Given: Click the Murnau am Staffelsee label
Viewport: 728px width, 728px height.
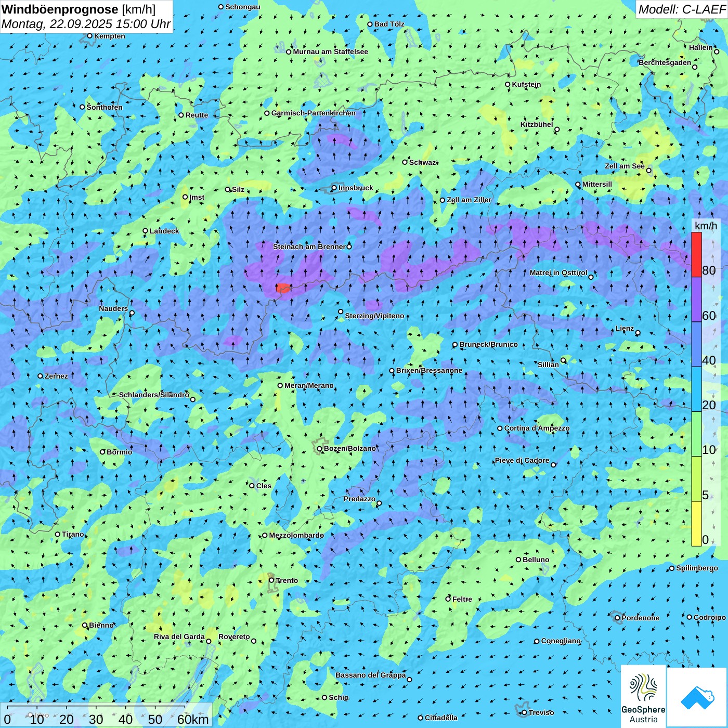Looking at the screenshot, I should tap(330, 52).
